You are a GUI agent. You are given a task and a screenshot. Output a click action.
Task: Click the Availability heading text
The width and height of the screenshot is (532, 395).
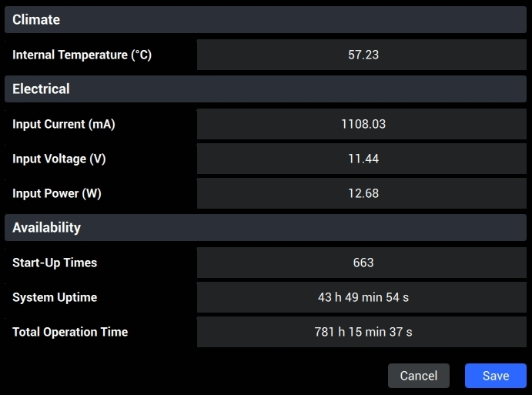[x=46, y=228]
